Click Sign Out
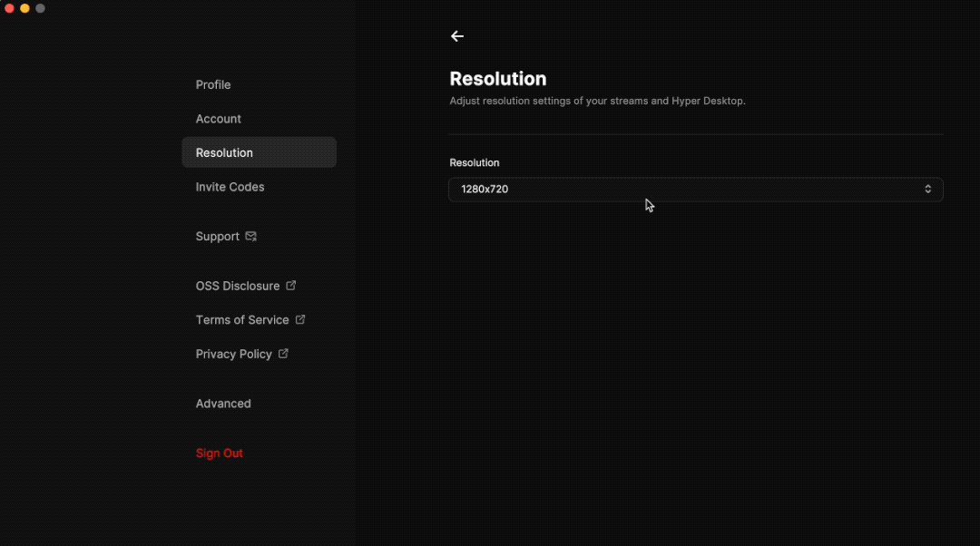980x546 pixels. point(219,453)
